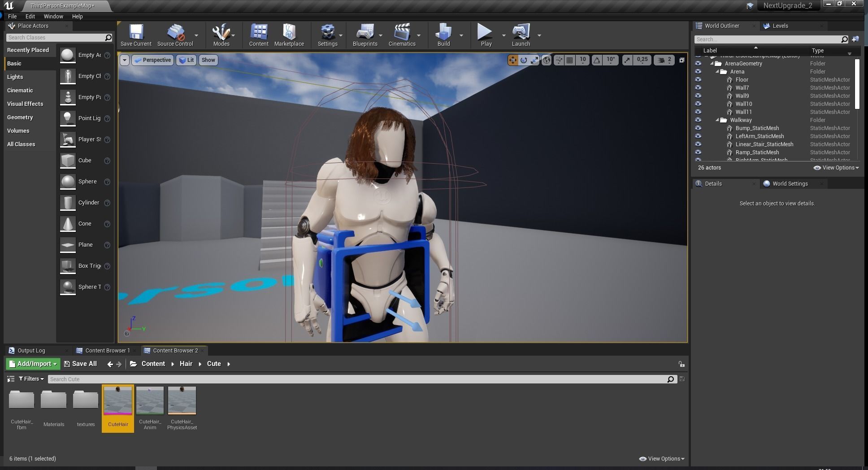Screen dimensions: 868x470
Task: Click the Build toolbar icon
Action: coord(443,32)
